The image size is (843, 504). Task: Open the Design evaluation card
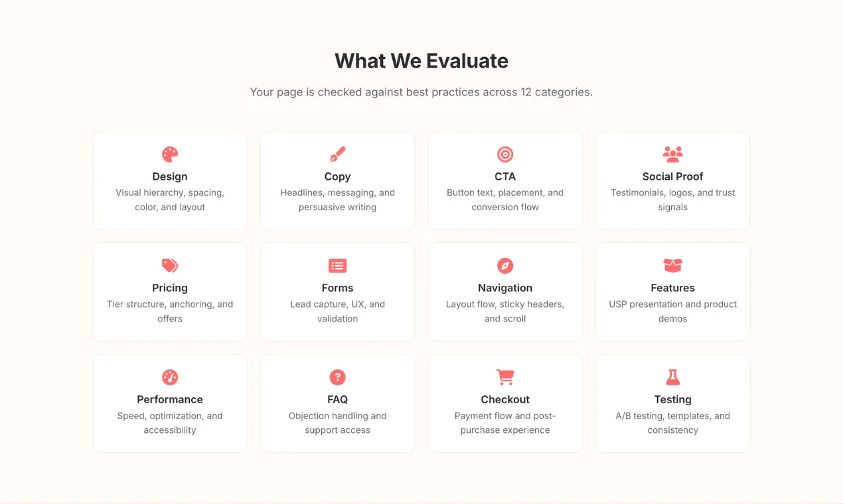(x=170, y=180)
